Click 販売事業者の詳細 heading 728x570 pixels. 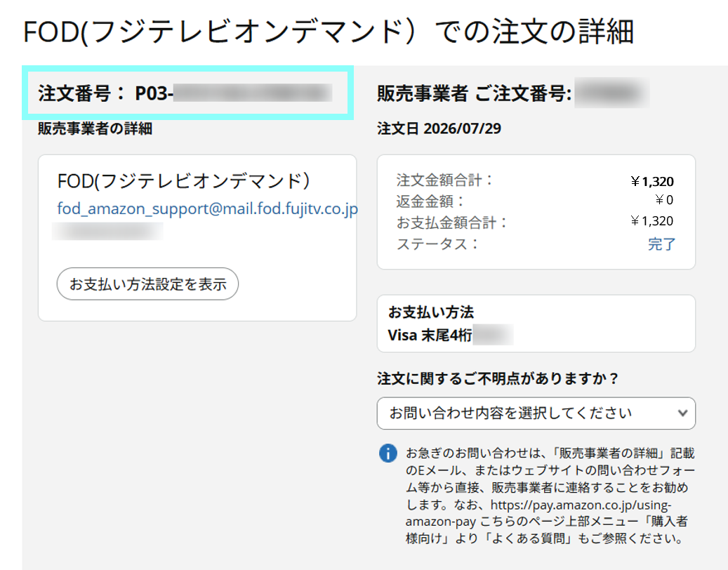point(95,128)
